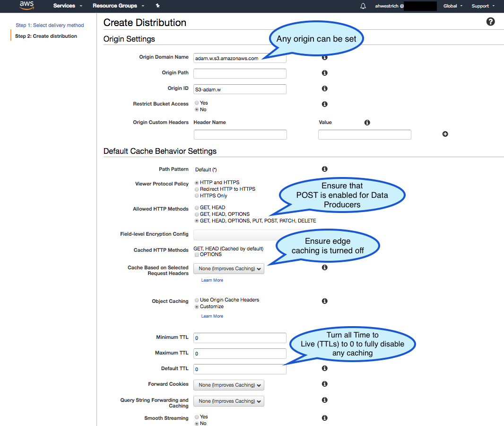This screenshot has height=426, width=504.
Task: Select GET, HEAD allowed methods only
Action: coord(197,208)
